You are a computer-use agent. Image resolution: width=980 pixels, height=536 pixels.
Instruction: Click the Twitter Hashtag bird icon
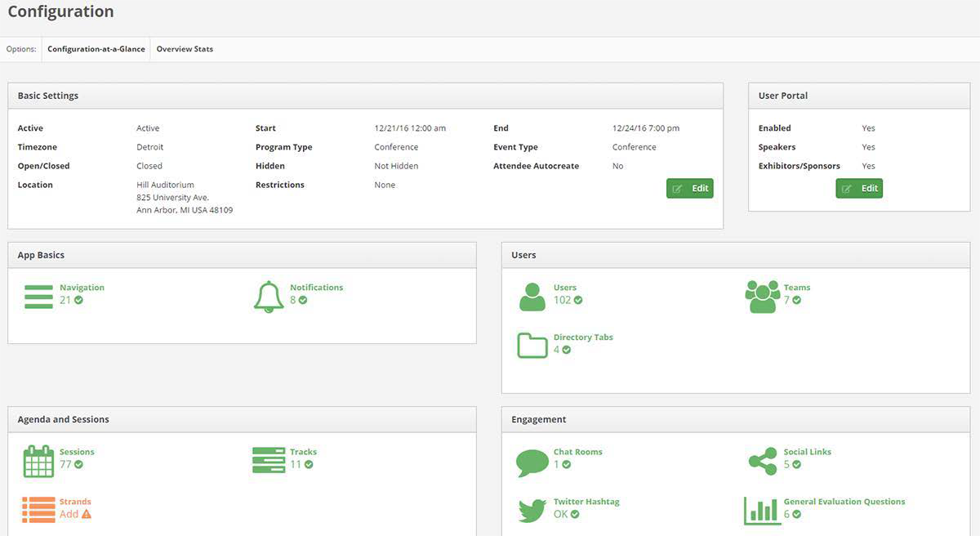[x=532, y=511]
